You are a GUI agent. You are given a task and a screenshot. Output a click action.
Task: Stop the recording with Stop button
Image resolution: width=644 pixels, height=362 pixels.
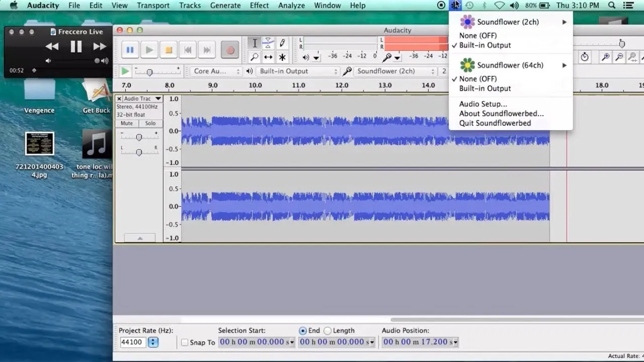(x=169, y=50)
